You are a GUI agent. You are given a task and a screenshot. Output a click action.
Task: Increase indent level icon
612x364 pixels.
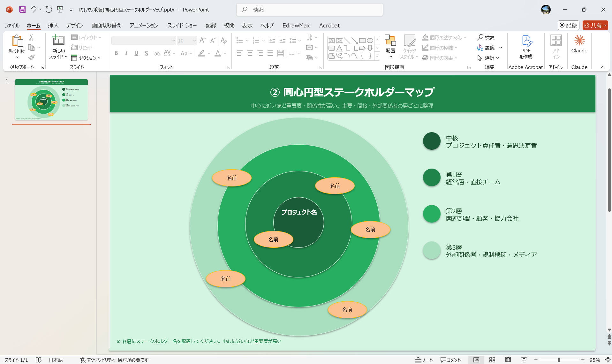(x=283, y=41)
